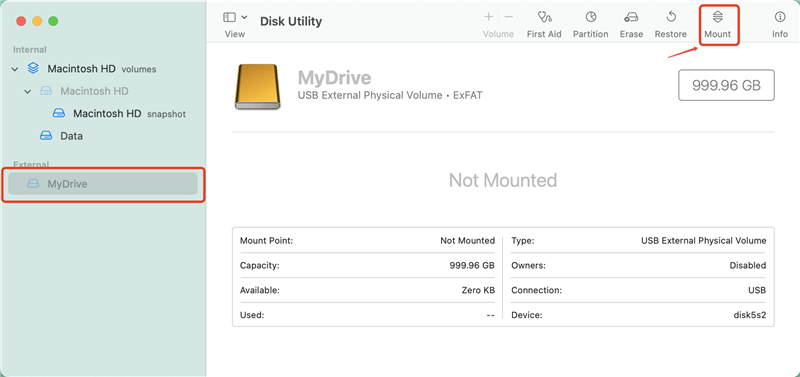Click the Owners value Disabled
Screen dimensions: 800x377
click(x=747, y=265)
